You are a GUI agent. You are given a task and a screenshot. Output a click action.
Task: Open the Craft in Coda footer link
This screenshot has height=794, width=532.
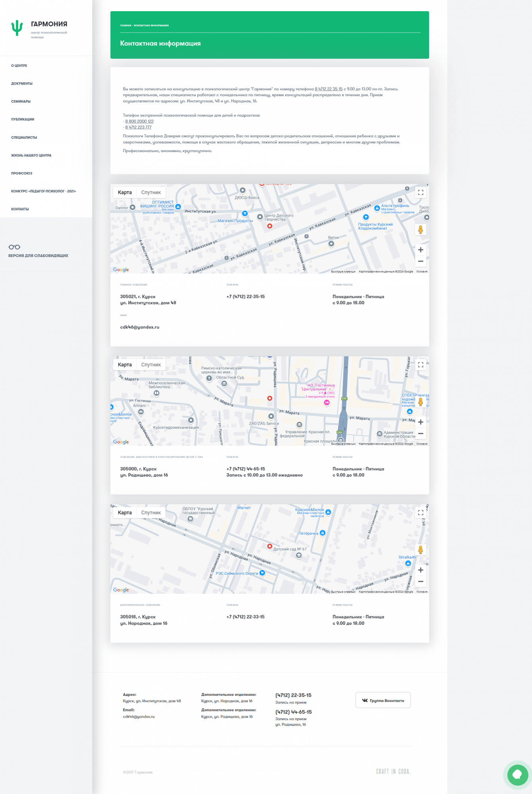393,771
